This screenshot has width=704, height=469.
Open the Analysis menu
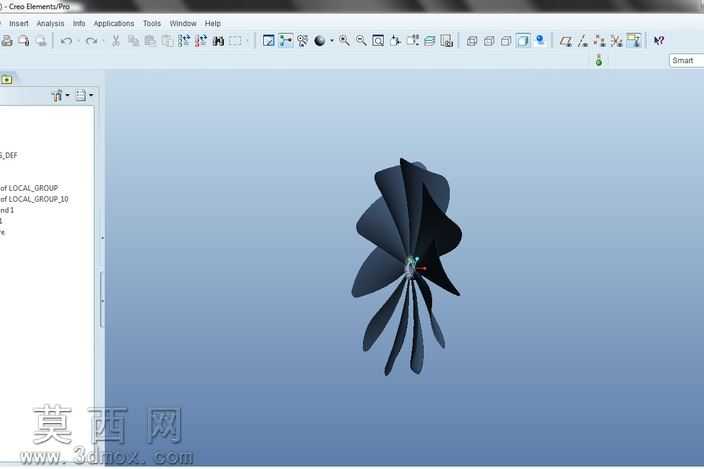coord(50,23)
